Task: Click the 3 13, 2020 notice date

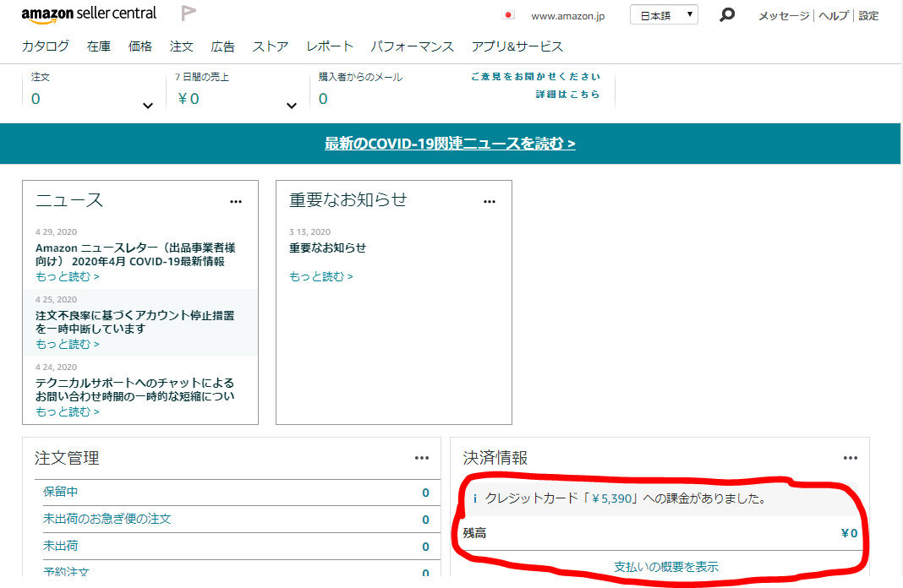Action: (x=309, y=231)
